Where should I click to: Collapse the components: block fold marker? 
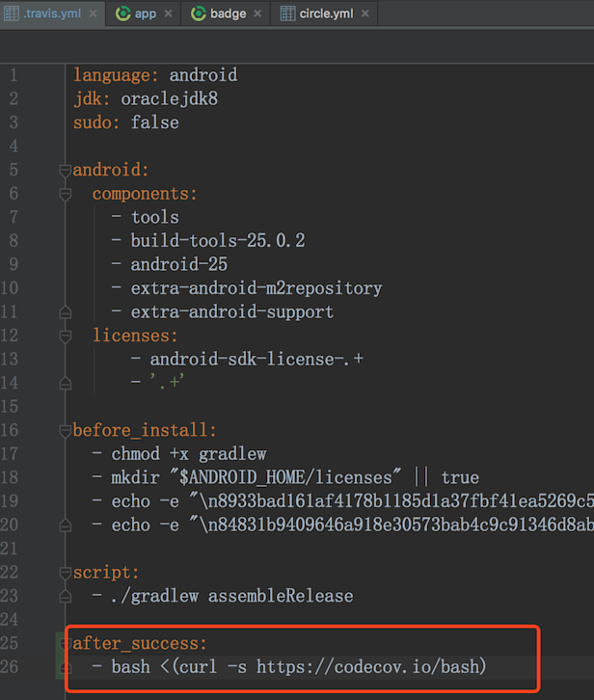pyautogui.click(x=66, y=194)
